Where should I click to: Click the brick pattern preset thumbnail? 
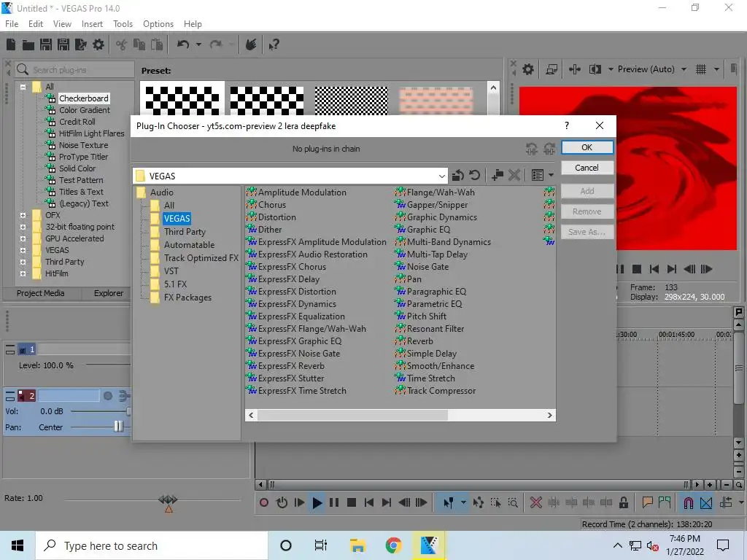click(436, 100)
